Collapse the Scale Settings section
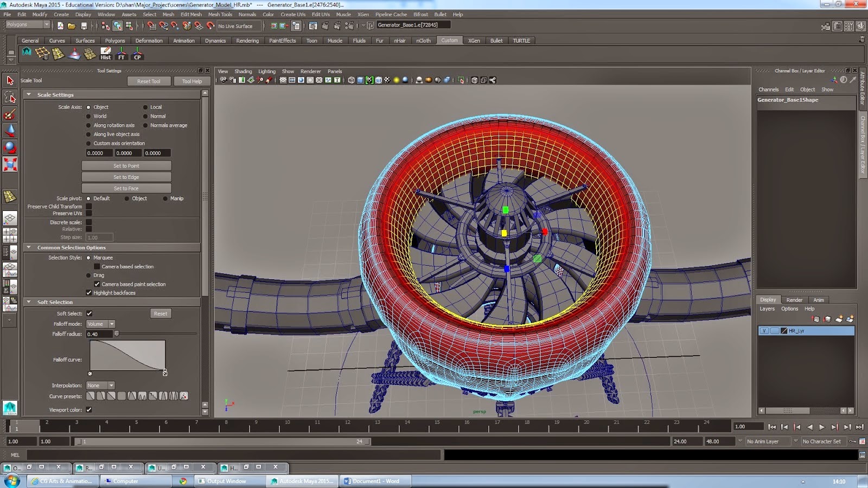The image size is (868, 488). pyautogui.click(x=29, y=94)
